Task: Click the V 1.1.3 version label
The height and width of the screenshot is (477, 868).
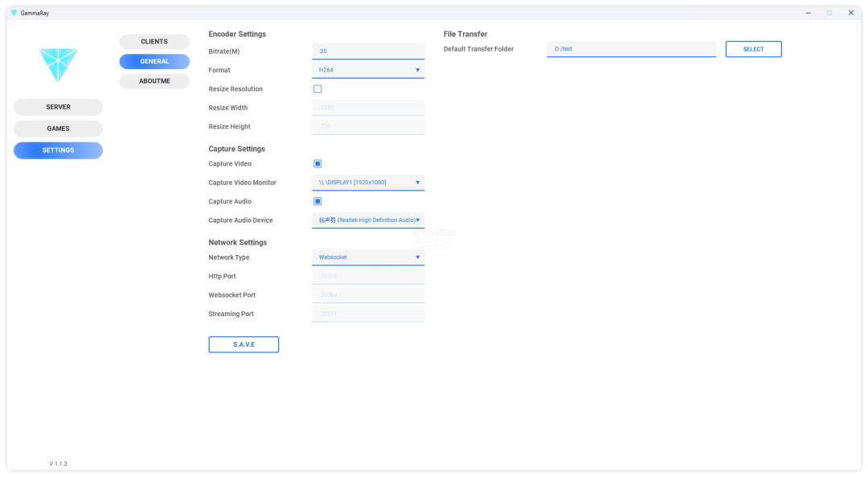Action: click(58, 463)
